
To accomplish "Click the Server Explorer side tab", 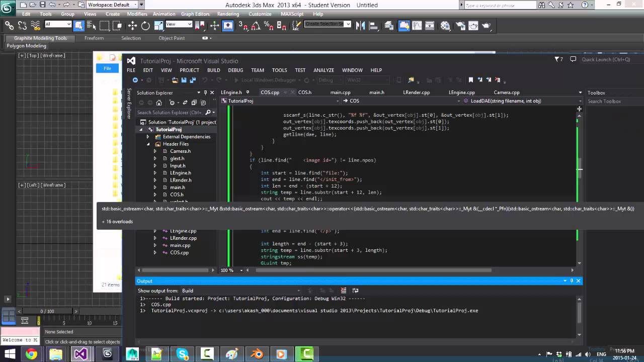I will (129, 104).
